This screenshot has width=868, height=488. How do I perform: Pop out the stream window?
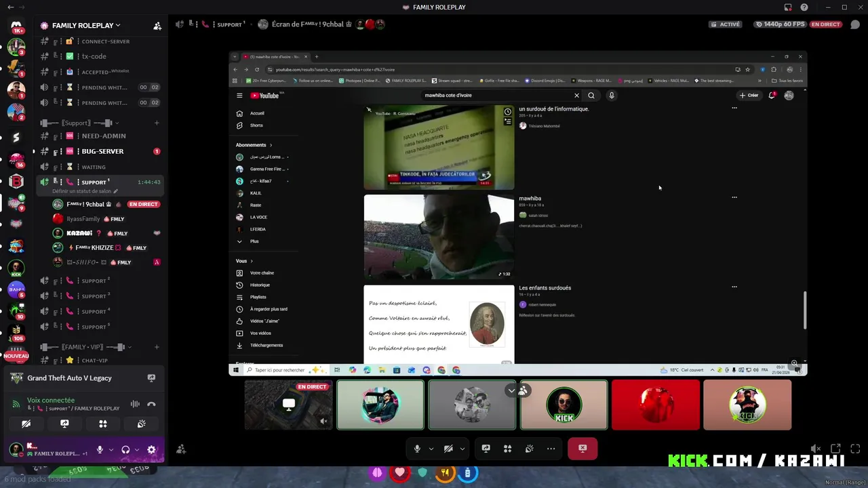(836, 449)
